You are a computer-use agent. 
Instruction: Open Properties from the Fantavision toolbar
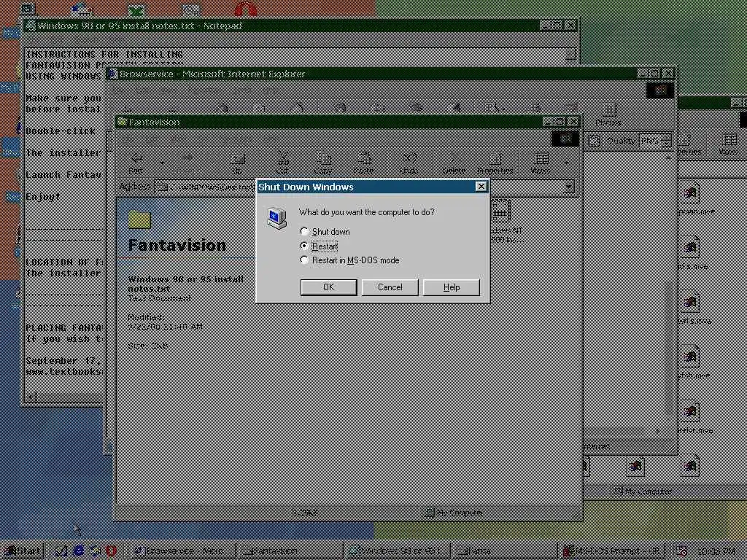pyautogui.click(x=495, y=163)
